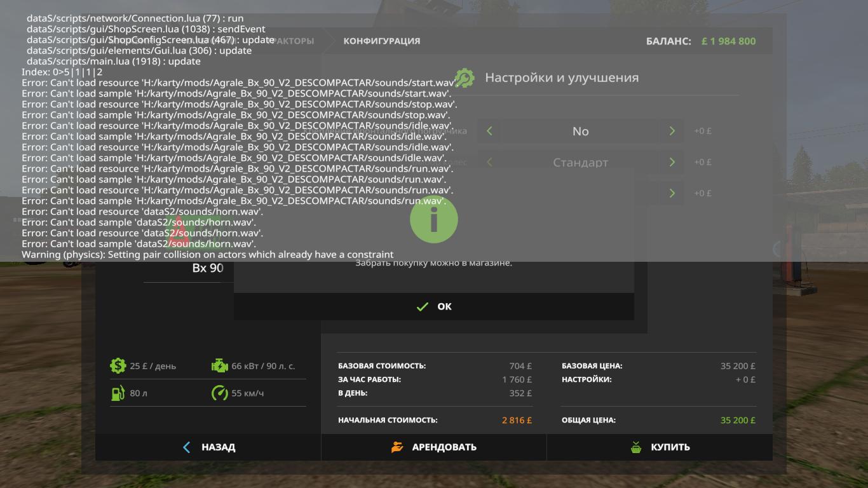868x488 pixels.
Task: Click the settings and upgrades gear-wrench icon
Action: [465, 78]
